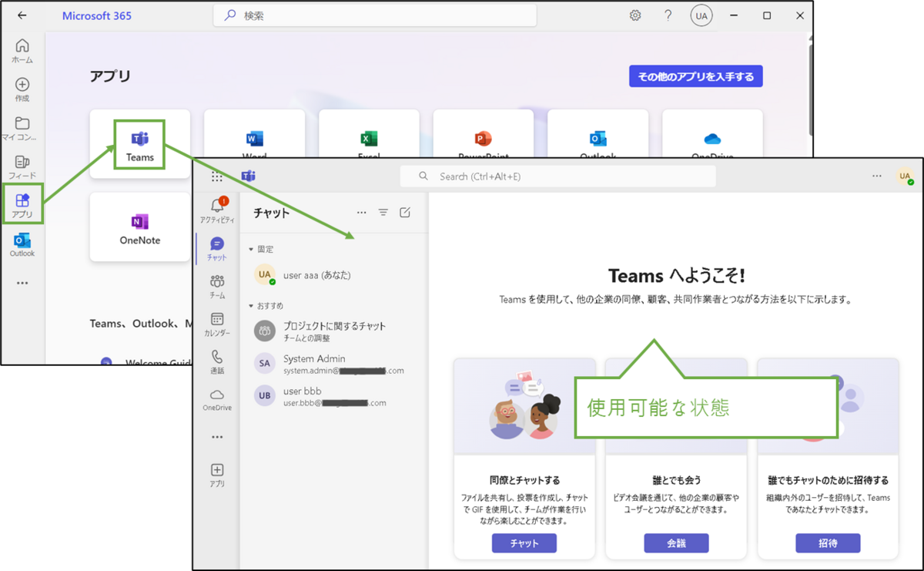Open chat with System Admin
The height and width of the screenshot is (571, 924).
point(333,364)
